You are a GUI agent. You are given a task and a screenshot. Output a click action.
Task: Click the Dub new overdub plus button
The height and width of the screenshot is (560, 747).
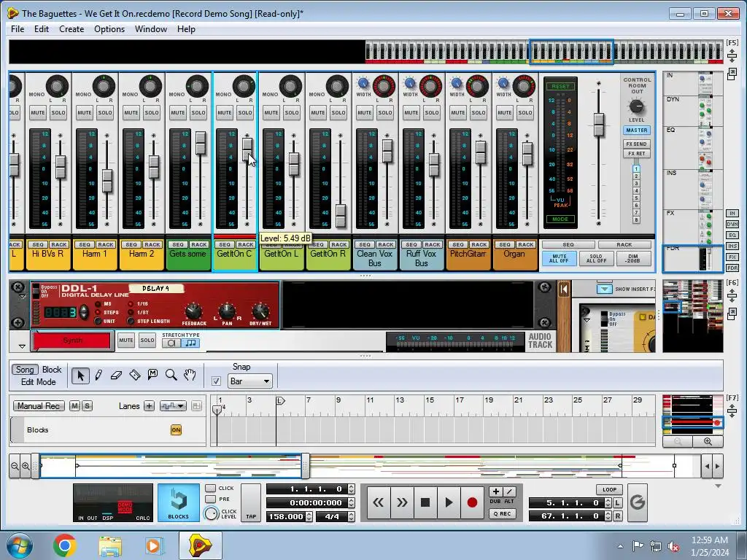495,492
